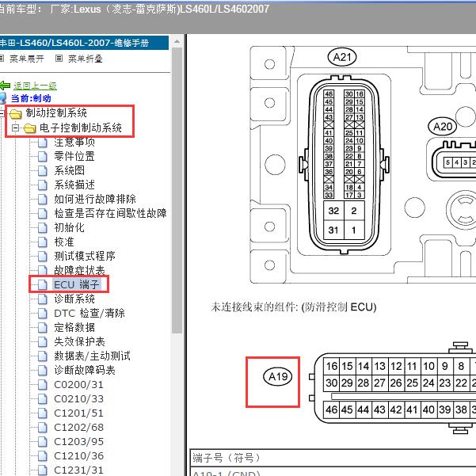Open the C1202/68 fault code entry
Screen dimensions: 476x476
(x=79, y=428)
